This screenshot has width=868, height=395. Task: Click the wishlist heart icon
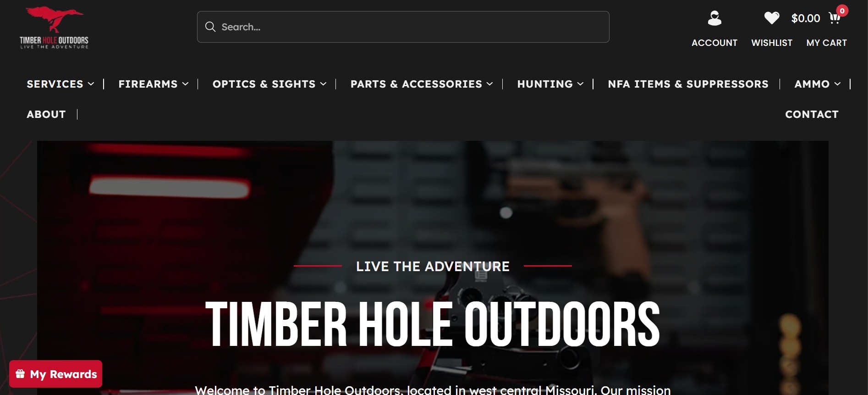[x=772, y=18]
